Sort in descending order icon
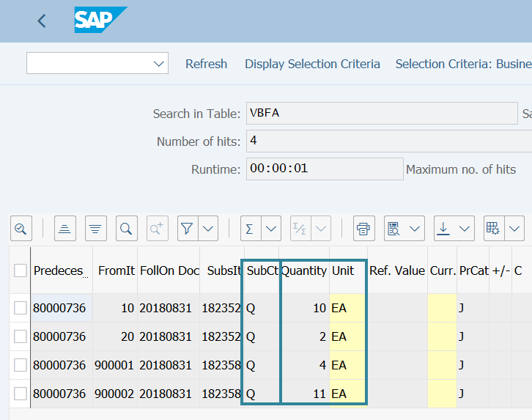Image resolution: width=532 pixels, height=420 pixels. pyautogui.click(x=96, y=228)
